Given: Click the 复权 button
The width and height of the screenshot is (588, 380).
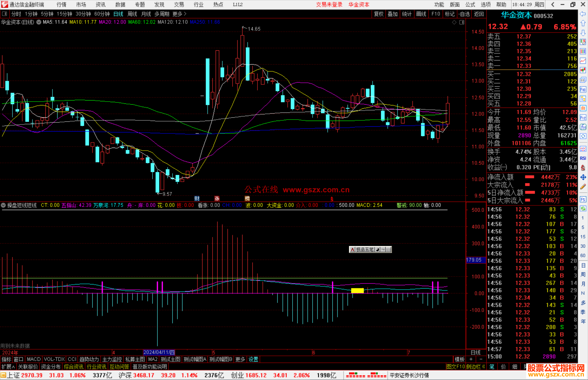Looking at the screenshot, I should pos(379,14).
